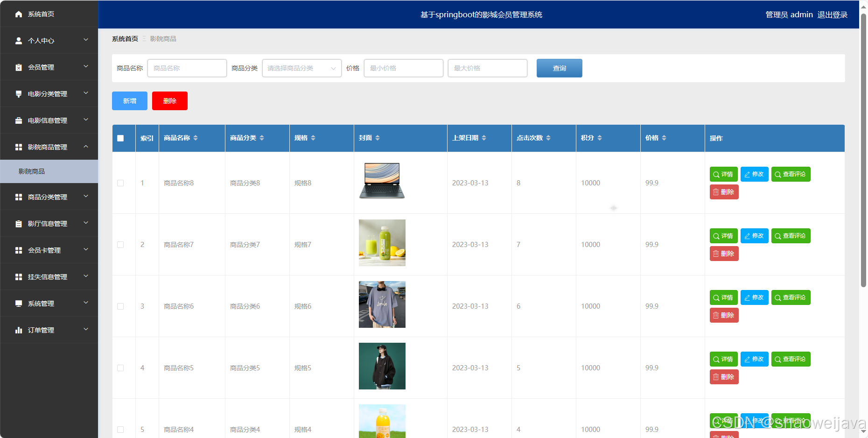
Task: Check the row checkbox for 商品名称8
Action: (x=120, y=183)
